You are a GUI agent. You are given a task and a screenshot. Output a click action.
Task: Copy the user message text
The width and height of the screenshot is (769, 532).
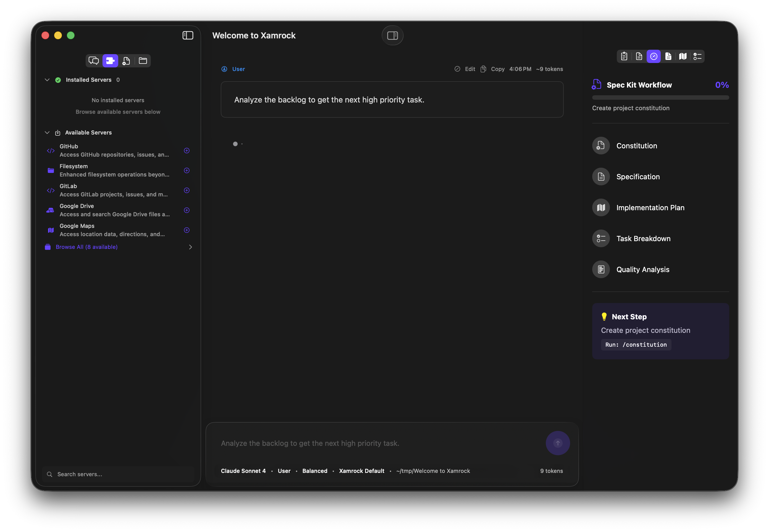[493, 69]
